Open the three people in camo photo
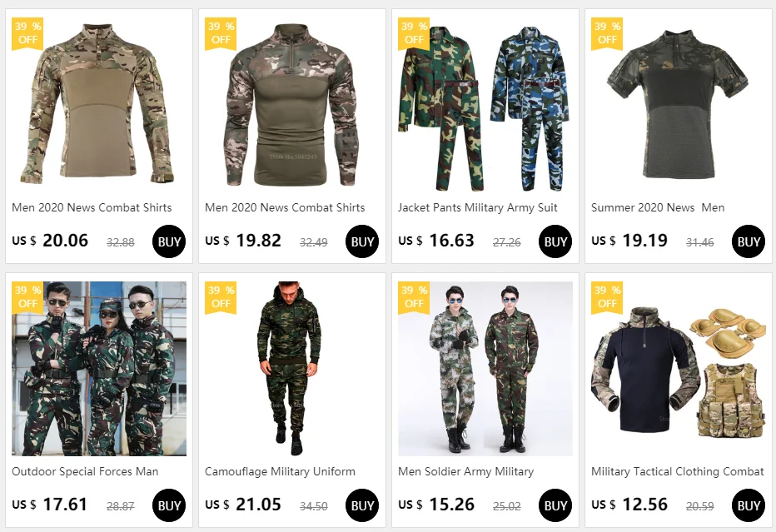The height and width of the screenshot is (532, 776). click(x=99, y=369)
